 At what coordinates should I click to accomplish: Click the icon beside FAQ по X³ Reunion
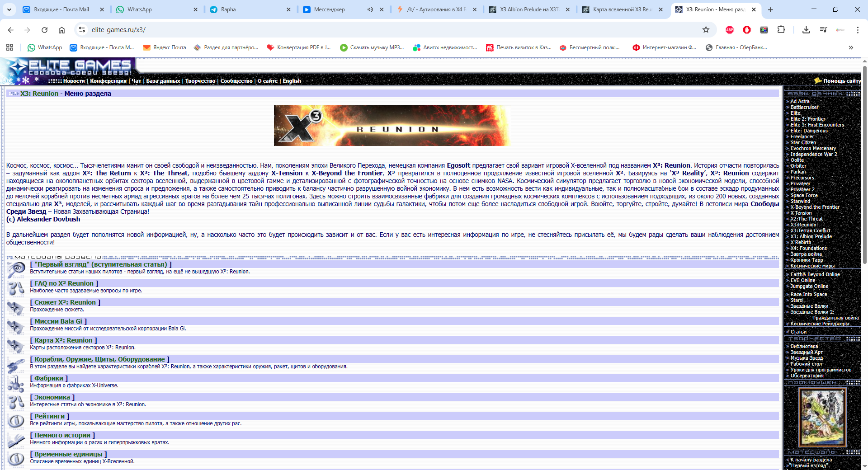pyautogui.click(x=16, y=288)
